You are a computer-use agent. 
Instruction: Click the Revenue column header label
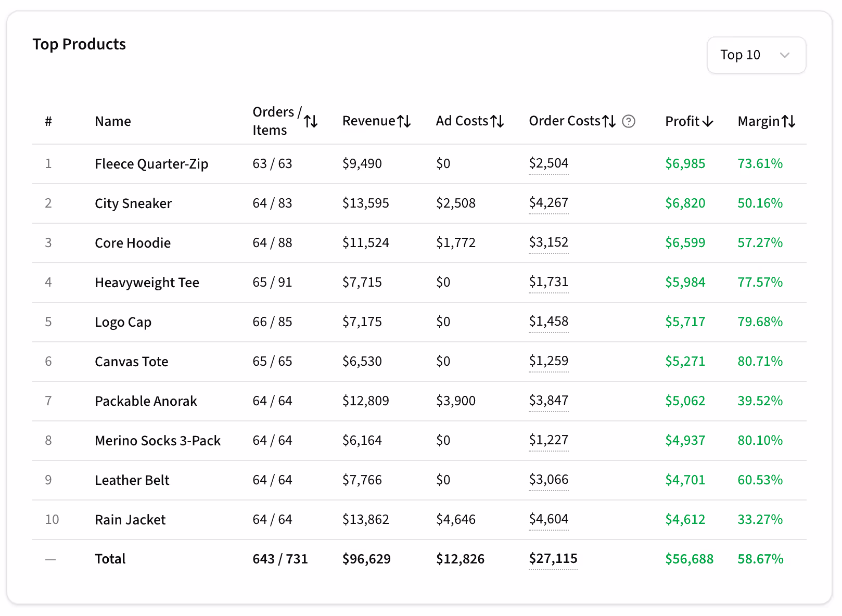pyautogui.click(x=369, y=121)
